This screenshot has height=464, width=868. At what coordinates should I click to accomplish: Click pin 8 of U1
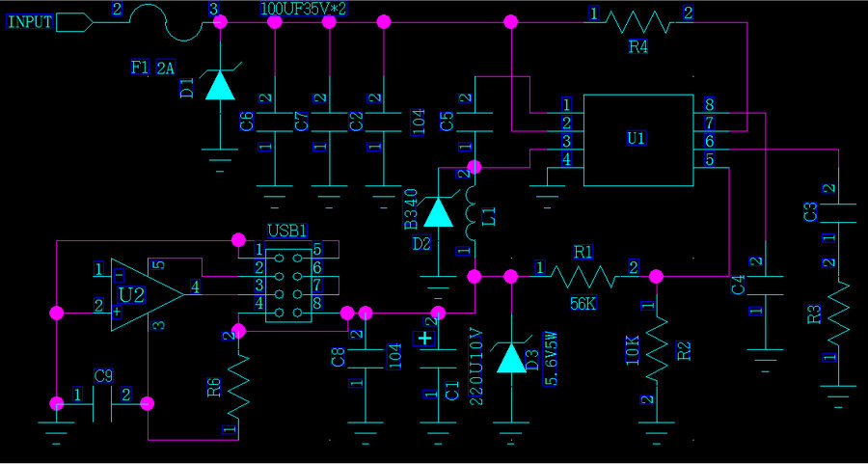[709, 104]
